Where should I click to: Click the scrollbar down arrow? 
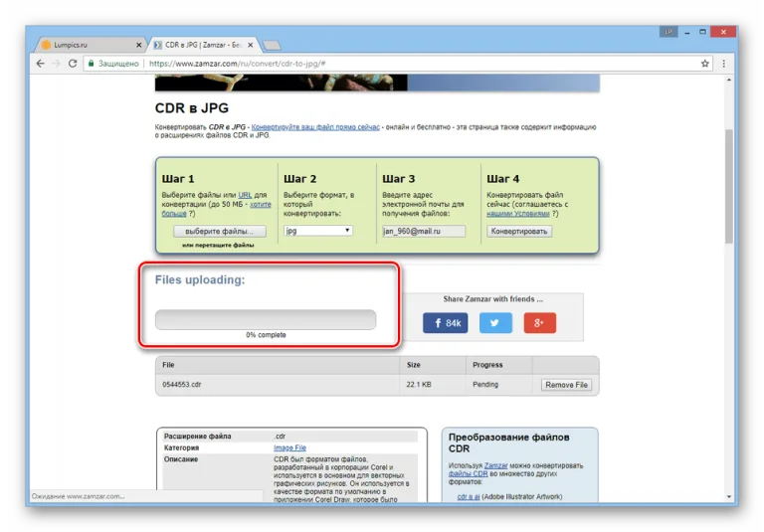pos(728,497)
